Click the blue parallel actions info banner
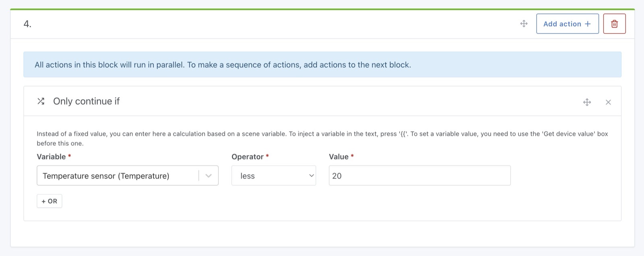 (322, 65)
